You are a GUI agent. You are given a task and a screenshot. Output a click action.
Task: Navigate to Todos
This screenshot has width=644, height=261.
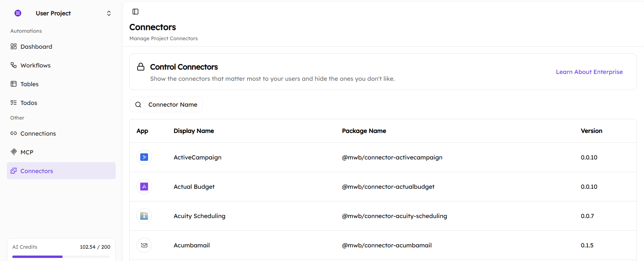29,103
